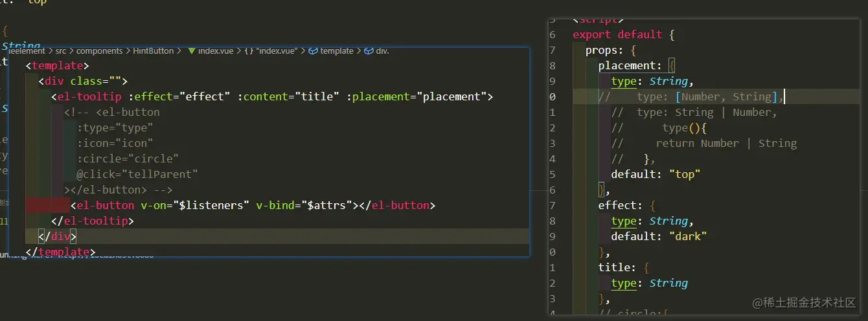Screen dimensions: 868x321
Task: Click :placement="placement" attribute on el-tooltip
Action: 417,96
